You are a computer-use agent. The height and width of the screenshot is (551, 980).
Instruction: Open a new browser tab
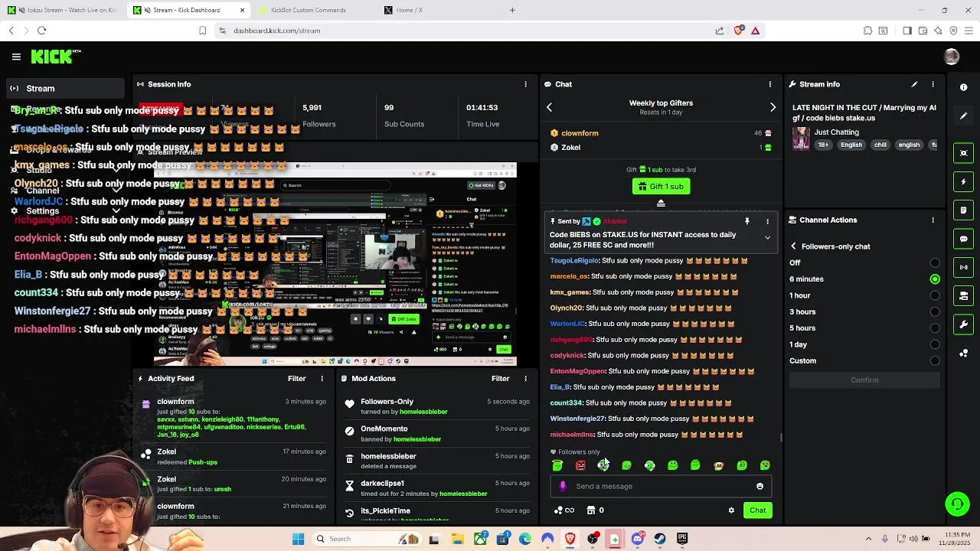pyautogui.click(x=512, y=10)
